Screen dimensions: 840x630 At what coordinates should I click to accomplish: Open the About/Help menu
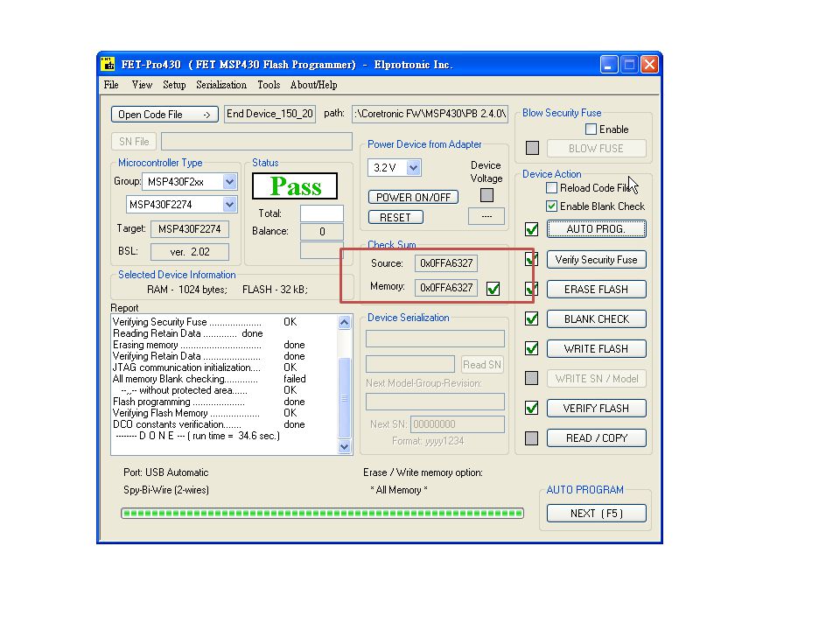313,85
